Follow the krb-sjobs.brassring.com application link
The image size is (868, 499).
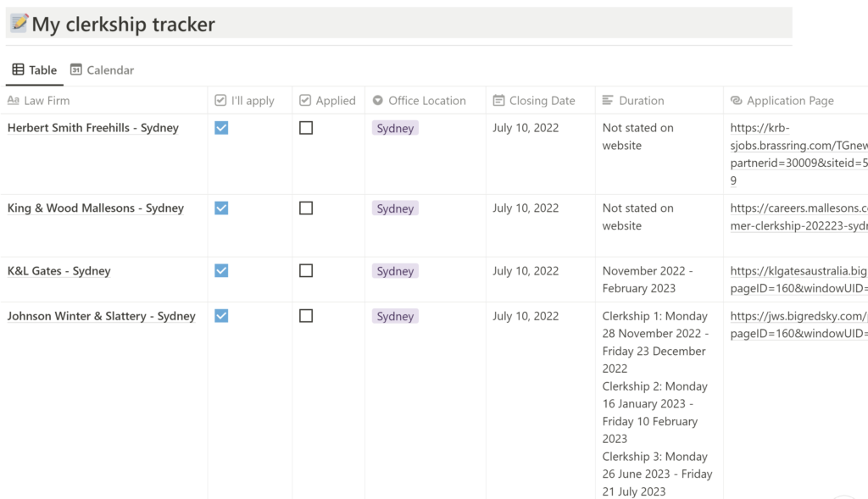[x=798, y=154]
